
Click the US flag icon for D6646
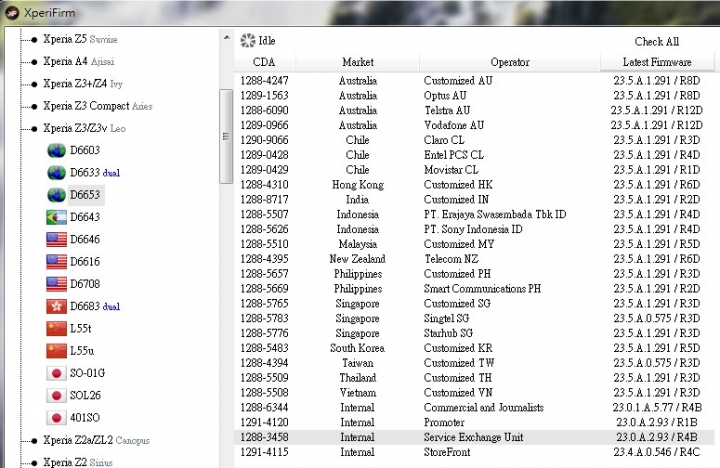[56, 239]
